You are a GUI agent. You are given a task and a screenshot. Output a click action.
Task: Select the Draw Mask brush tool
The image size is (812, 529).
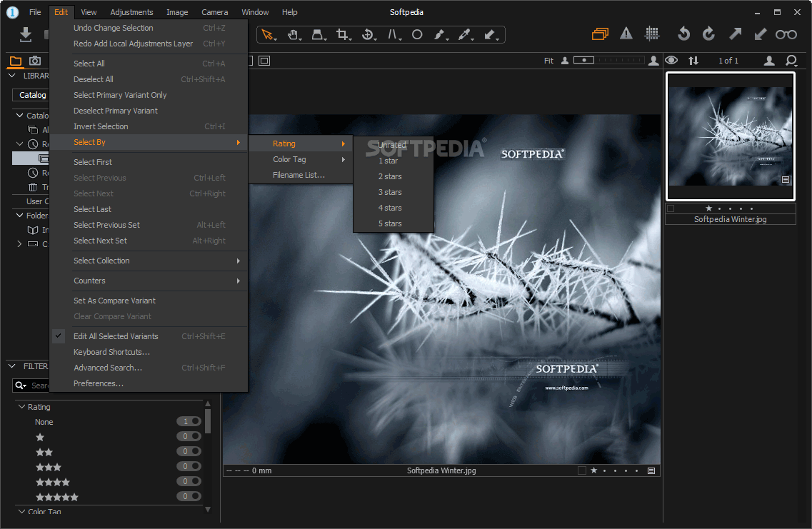coord(440,35)
